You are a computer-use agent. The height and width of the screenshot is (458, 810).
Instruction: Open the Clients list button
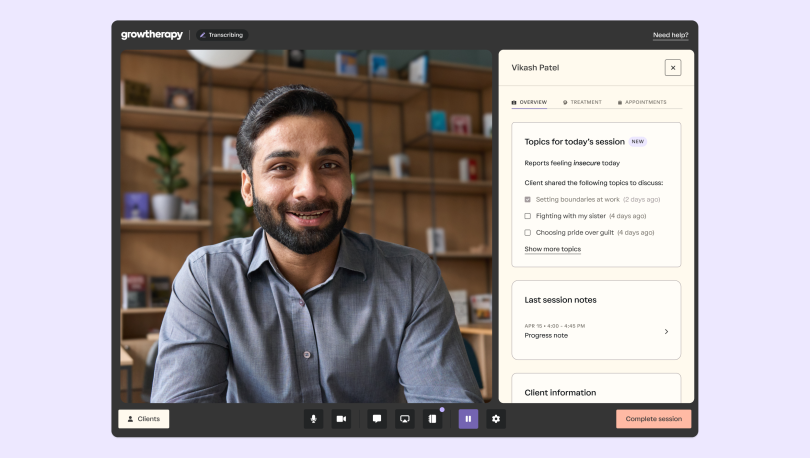tap(144, 419)
